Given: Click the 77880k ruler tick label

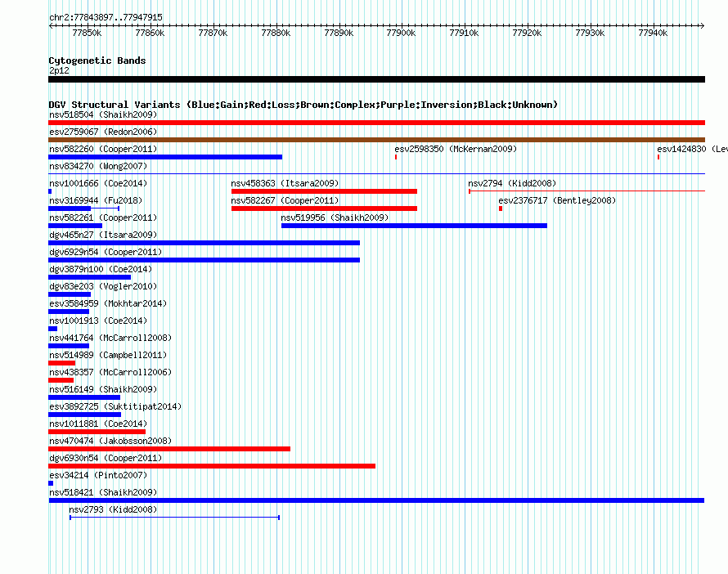Looking at the screenshot, I should [x=276, y=33].
